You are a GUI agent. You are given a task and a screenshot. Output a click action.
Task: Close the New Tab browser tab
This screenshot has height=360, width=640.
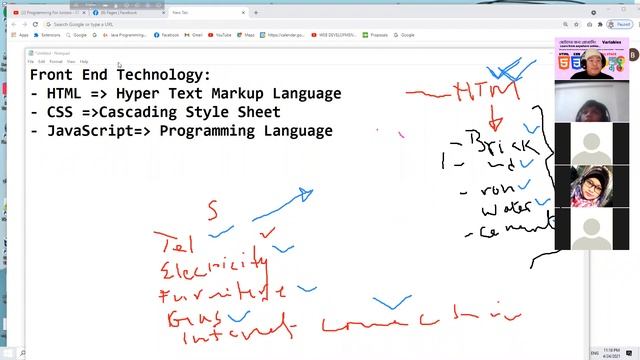[243, 13]
